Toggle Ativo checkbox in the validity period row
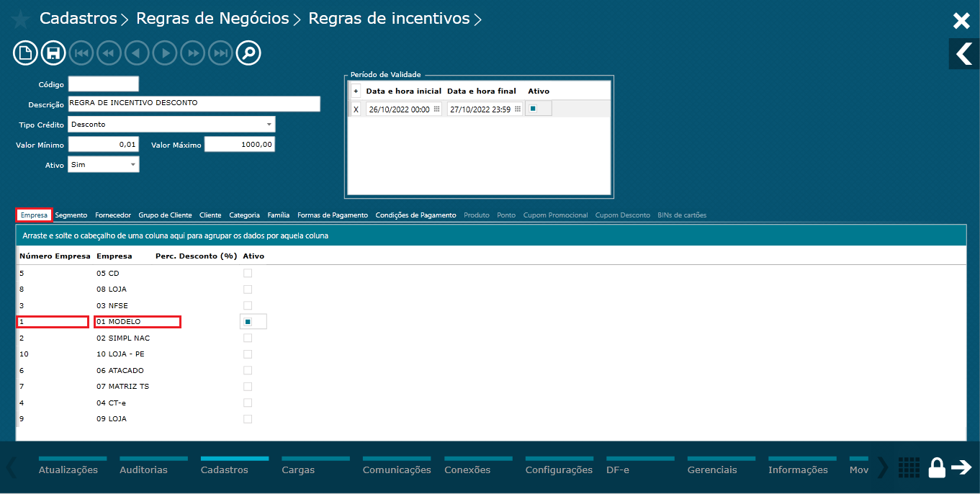 (x=533, y=109)
